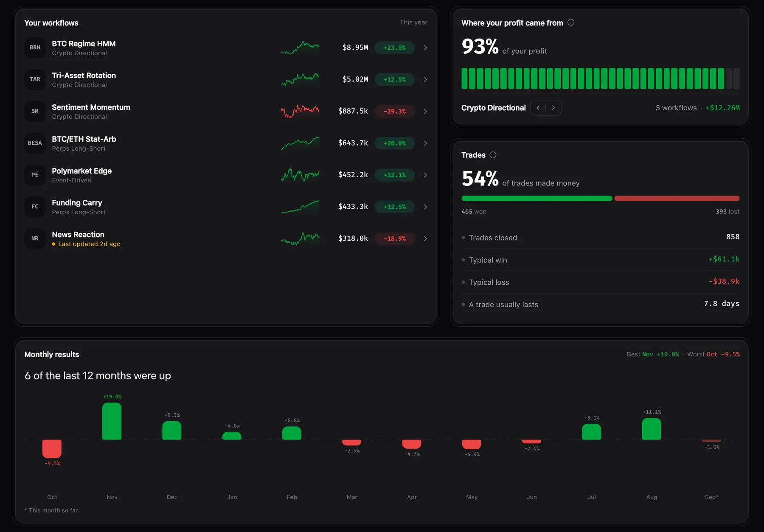Click the +32.1% return badge
Screen dimensions: 764x532
[395, 175]
